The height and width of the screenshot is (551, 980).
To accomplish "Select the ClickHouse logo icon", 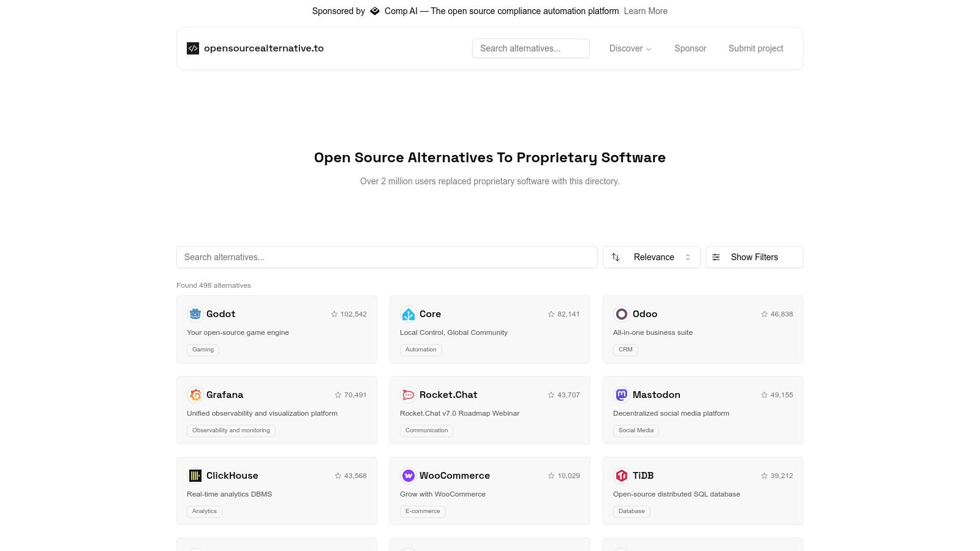I will click(195, 476).
